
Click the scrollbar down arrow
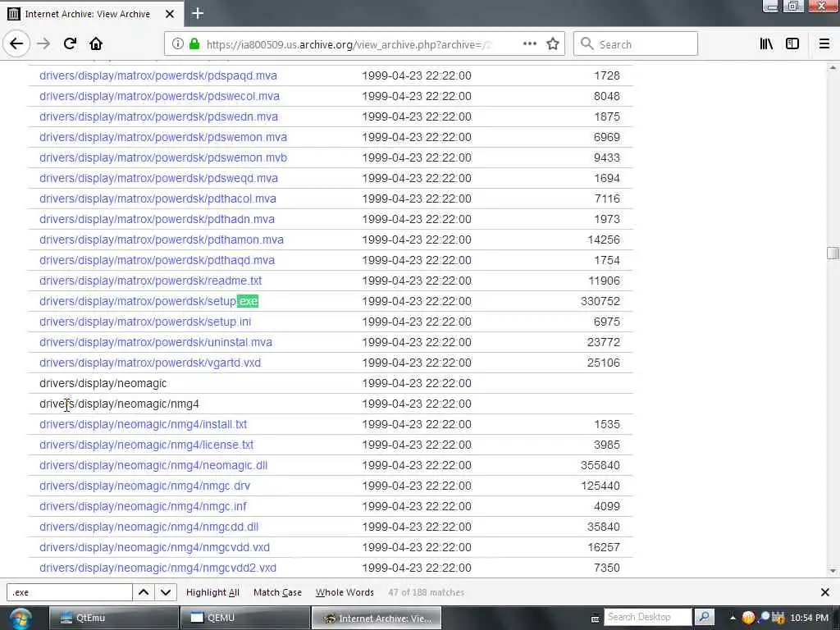833,571
